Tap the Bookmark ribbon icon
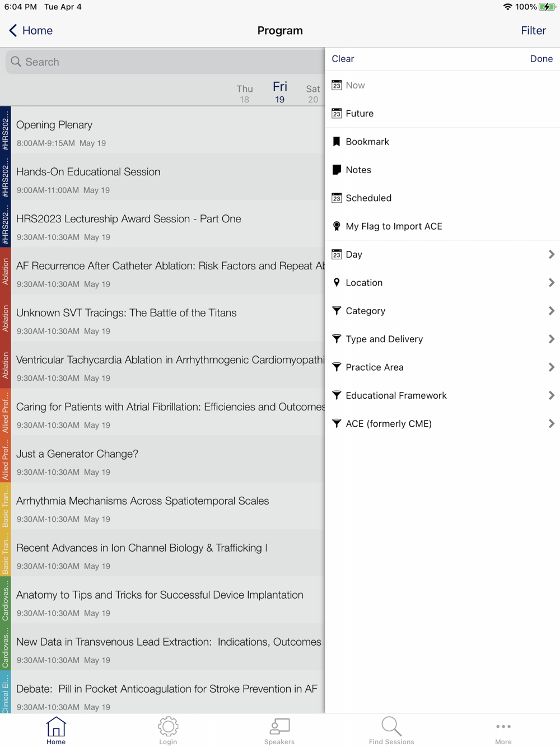 click(337, 142)
